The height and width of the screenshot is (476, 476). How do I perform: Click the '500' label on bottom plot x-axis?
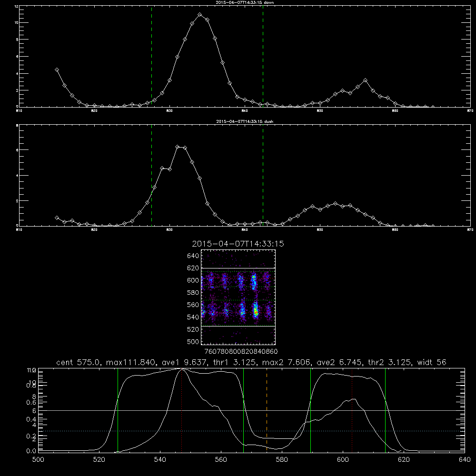click(38, 460)
